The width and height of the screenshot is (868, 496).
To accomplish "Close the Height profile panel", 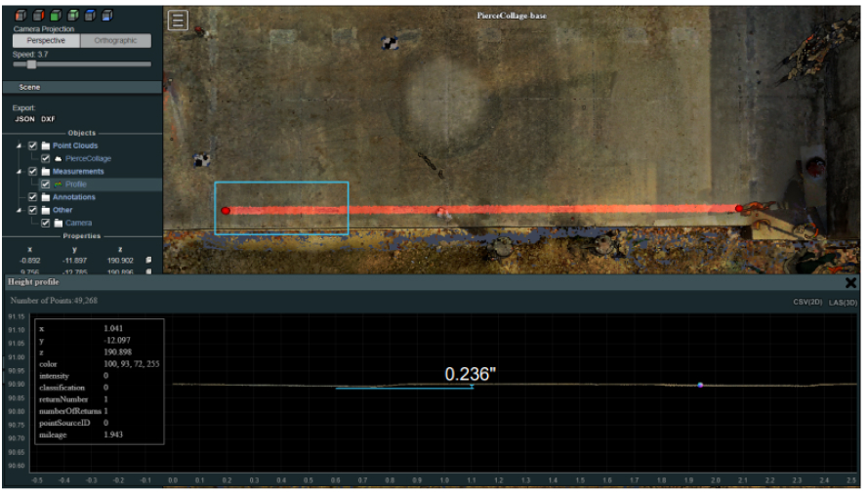I will pos(850,283).
